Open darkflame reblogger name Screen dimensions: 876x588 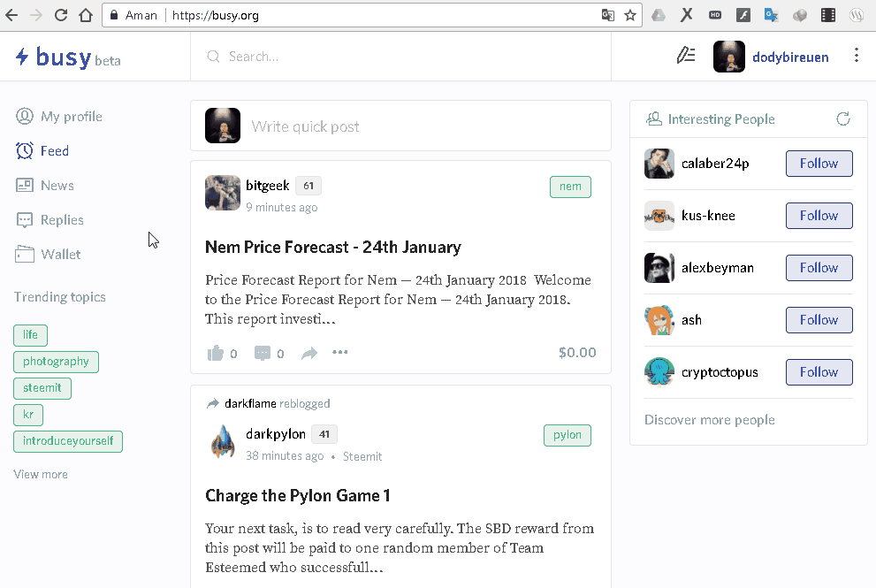point(250,403)
